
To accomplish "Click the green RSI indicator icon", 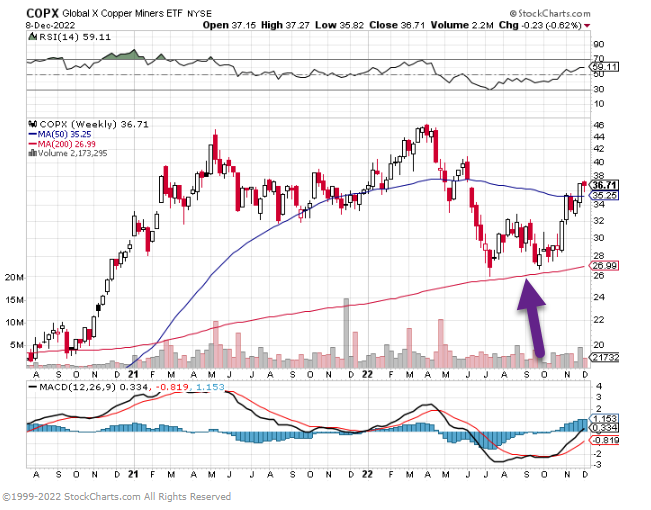I will 32,37.
